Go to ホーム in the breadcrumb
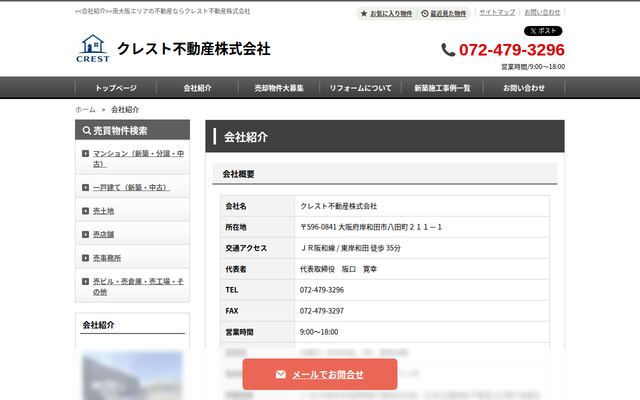The width and height of the screenshot is (640, 400). (85, 109)
